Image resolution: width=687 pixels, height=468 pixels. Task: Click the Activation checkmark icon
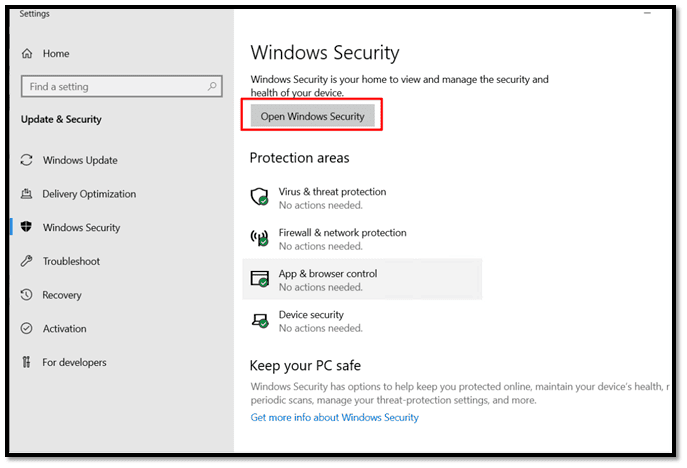click(26, 329)
